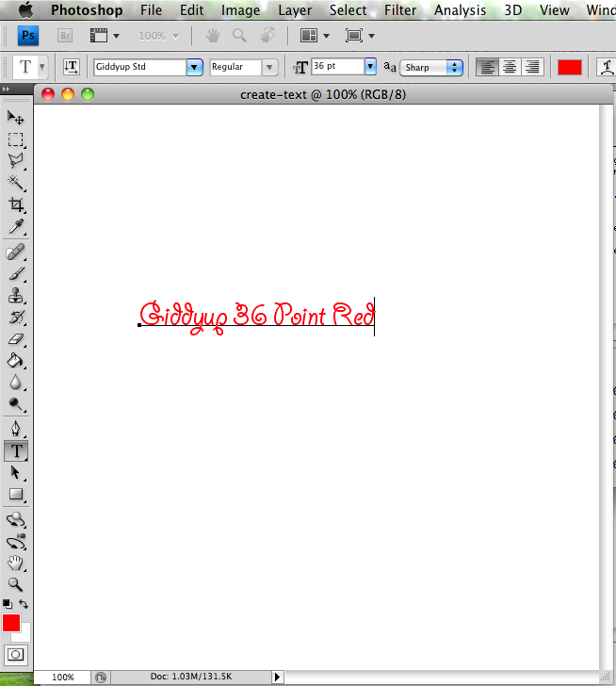
Task: Select the Paint Bucket tool
Action: coord(16,361)
